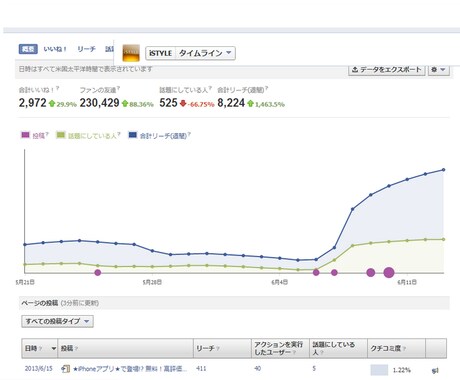
Task: Toggle the blue 合計リーチ legend swatch
Action: point(133,135)
